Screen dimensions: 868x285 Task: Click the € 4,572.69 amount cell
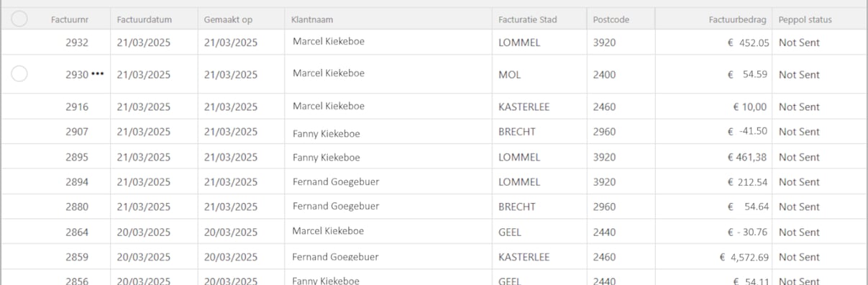coord(744,257)
